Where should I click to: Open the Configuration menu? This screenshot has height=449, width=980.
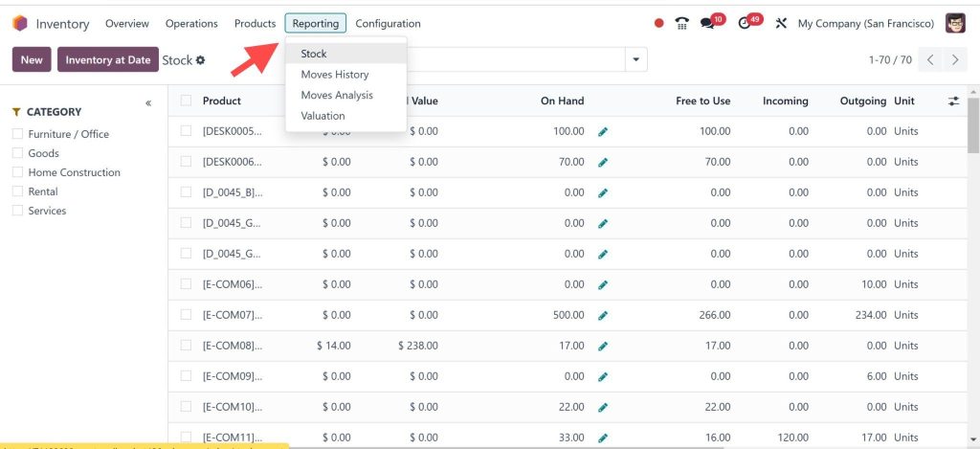pyautogui.click(x=388, y=24)
